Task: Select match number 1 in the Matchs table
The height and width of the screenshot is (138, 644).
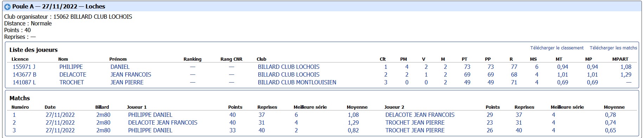Action: tap(14, 115)
